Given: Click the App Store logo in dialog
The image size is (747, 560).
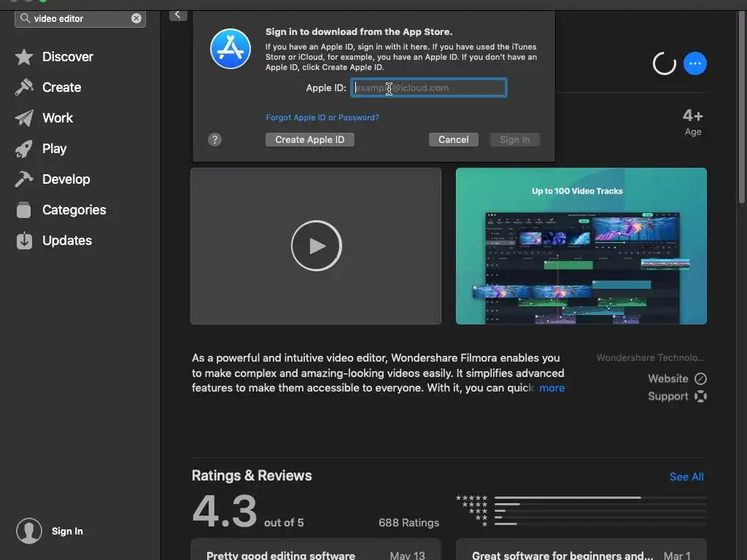Looking at the screenshot, I should click(x=231, y=49).
